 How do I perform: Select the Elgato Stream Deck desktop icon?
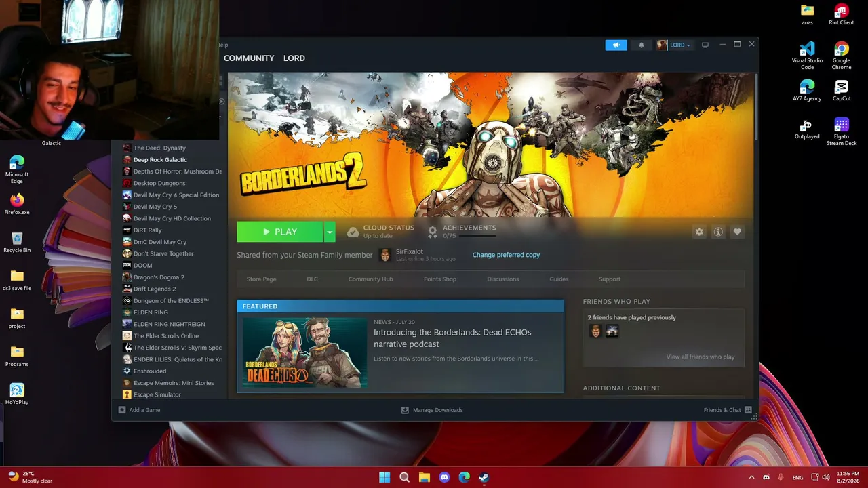(842, 131)
